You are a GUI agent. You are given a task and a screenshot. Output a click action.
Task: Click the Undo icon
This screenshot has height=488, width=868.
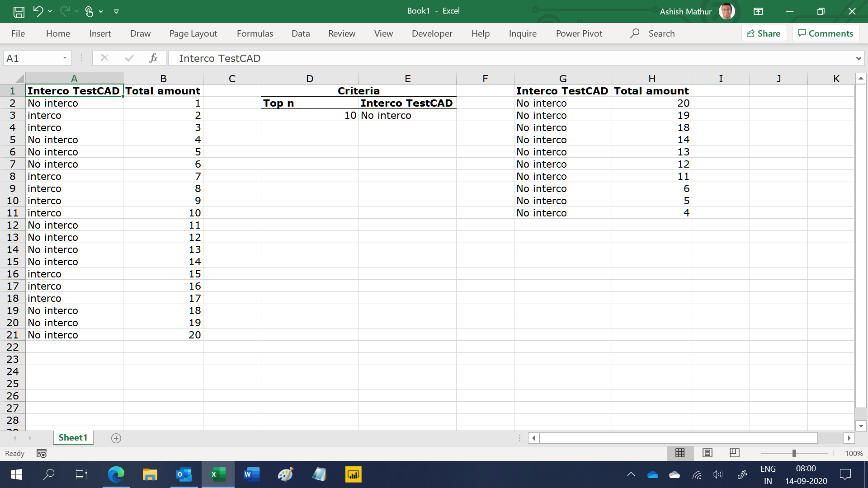pyautogui.click(x=38, y=11)
